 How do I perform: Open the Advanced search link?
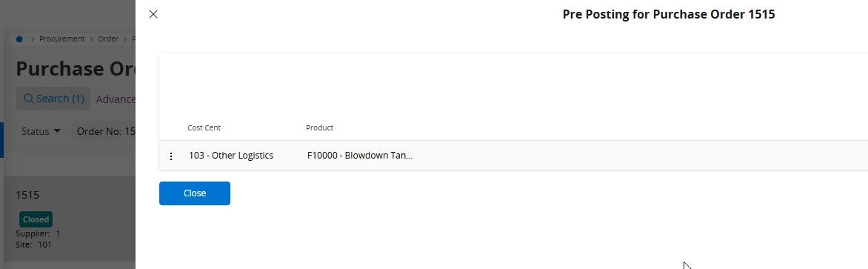[116, 99]
